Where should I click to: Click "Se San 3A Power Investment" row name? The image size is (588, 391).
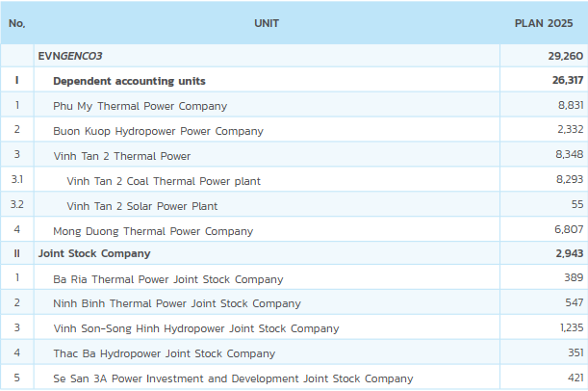click(233, 378)
